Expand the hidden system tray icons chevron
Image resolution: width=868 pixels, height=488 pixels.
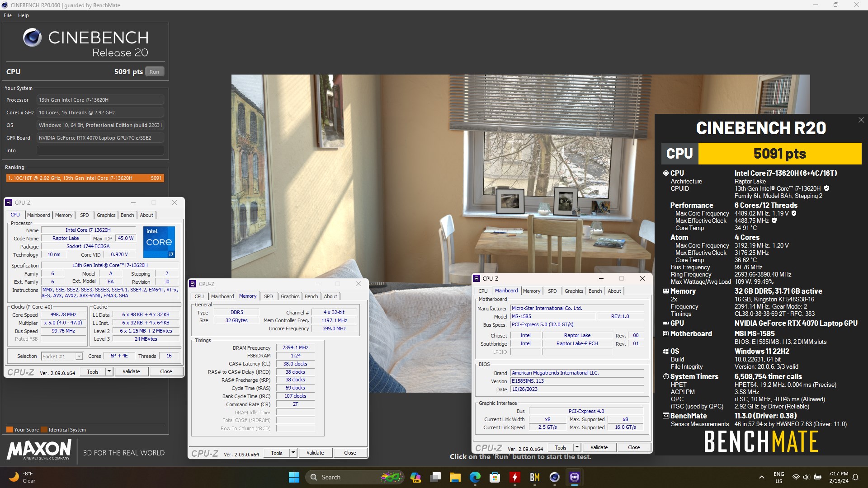point(762,477)
